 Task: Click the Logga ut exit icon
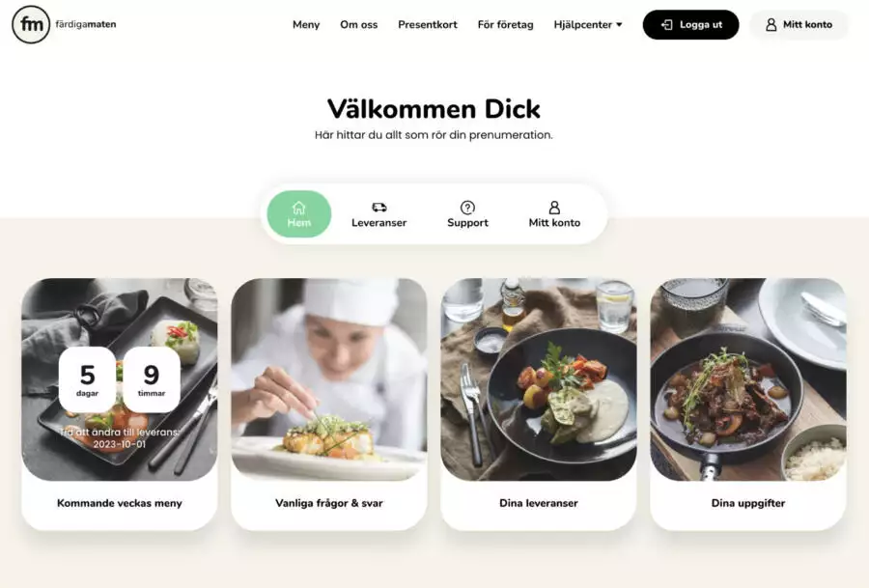click(x=666, y=24)
